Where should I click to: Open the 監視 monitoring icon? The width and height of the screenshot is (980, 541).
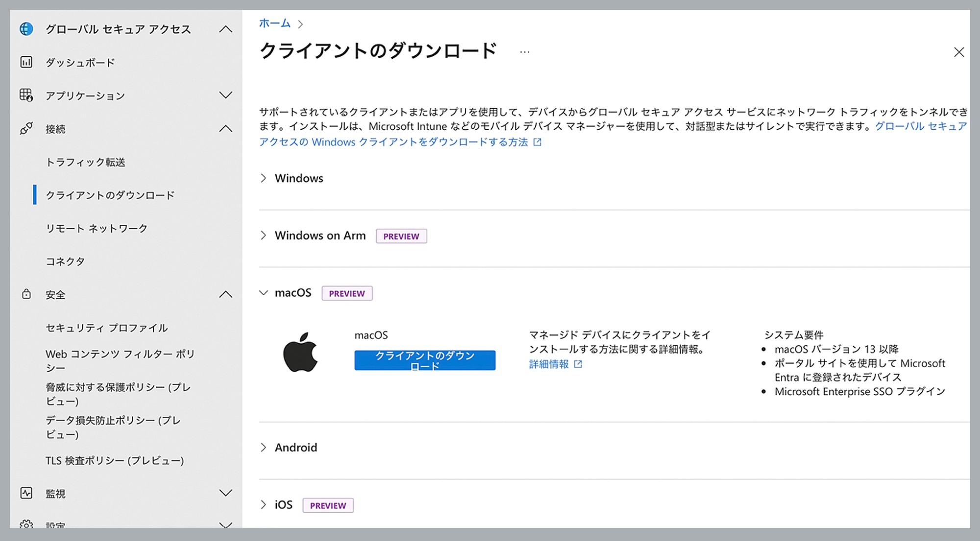25,493
